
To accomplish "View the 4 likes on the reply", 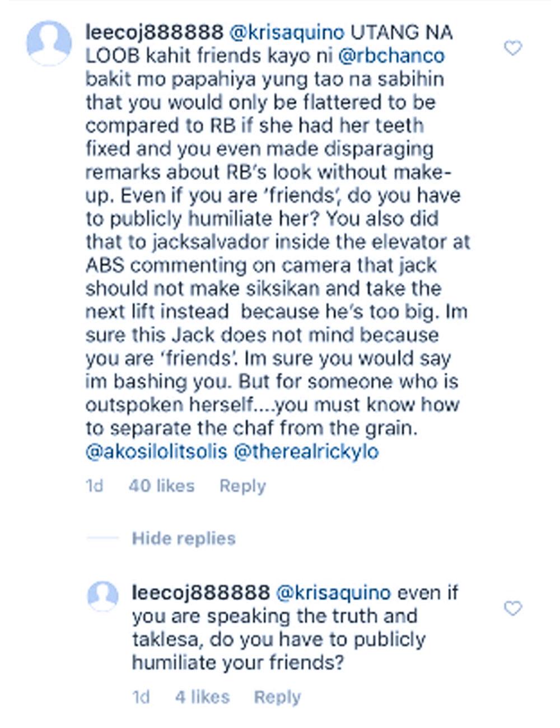I will click(x=202, y=697).
